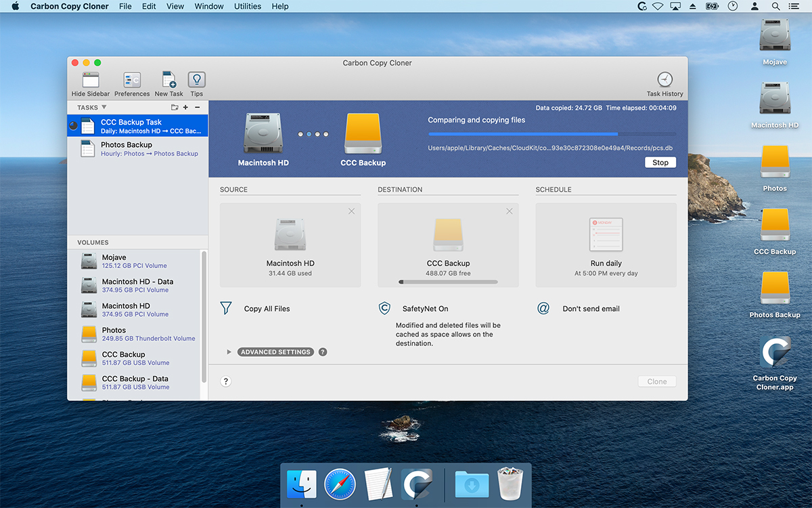Open the TASKS sort dropdown arrow

click(104, 108)
